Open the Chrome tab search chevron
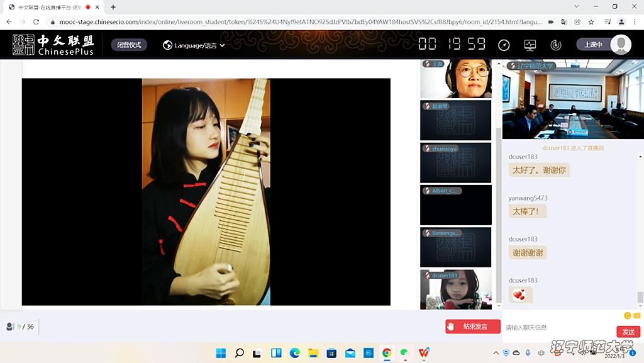Screen dimensions: 644x363 (577, 6)
